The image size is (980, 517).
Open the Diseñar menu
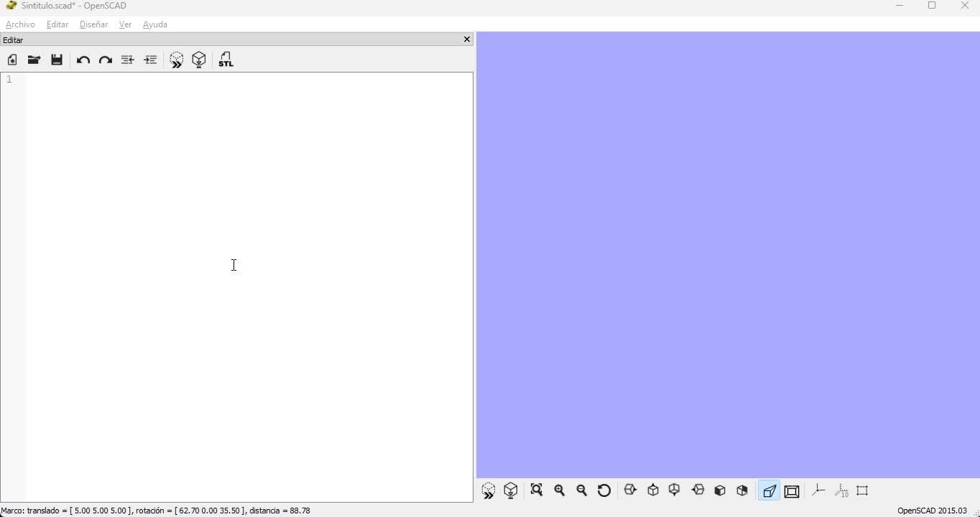coord(93,24)
